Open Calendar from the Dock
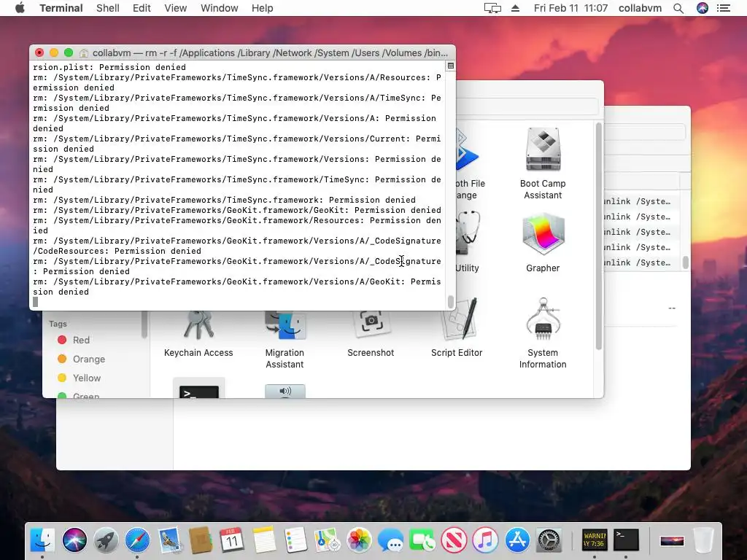The height and width of the screenshot is (560, 747). coord(232,540)
